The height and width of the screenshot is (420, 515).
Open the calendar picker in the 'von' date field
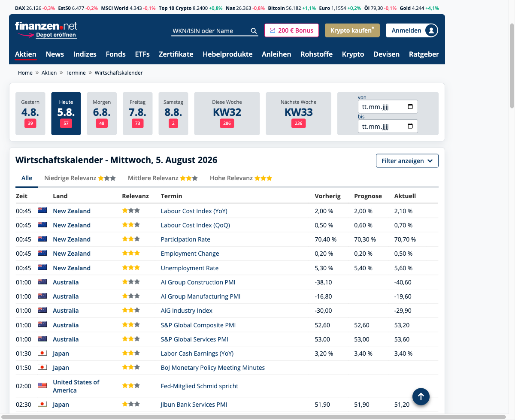[410, 107]
